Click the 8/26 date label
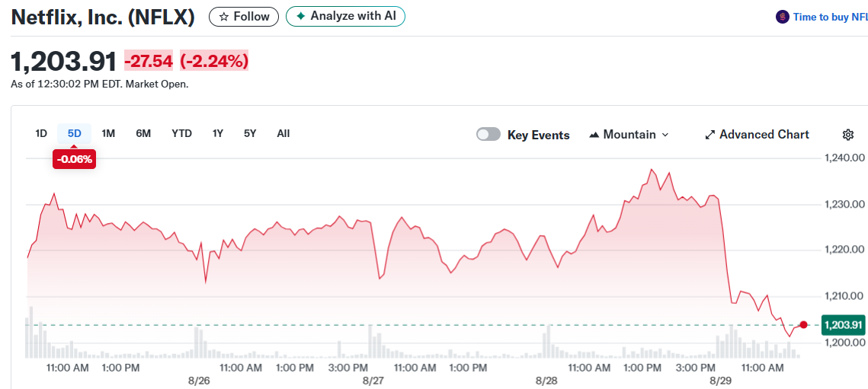The height and width of the screenshot is (389, 868). coord(199,381)
